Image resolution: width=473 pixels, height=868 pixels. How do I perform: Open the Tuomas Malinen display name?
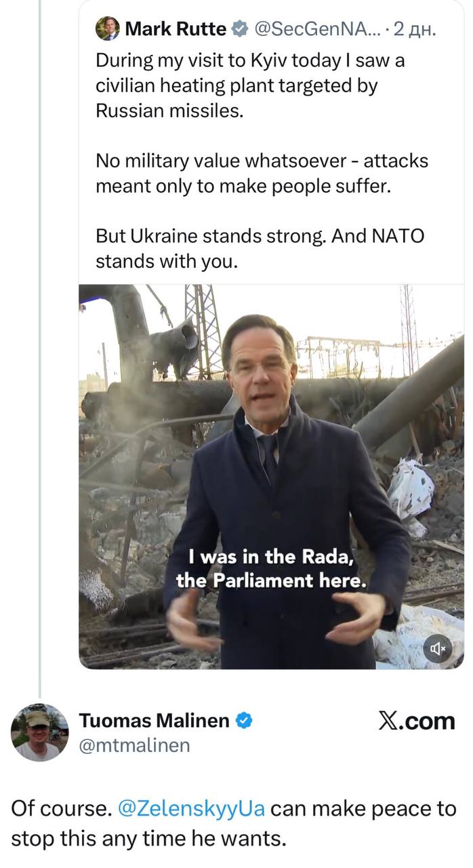tap(155, 721)
